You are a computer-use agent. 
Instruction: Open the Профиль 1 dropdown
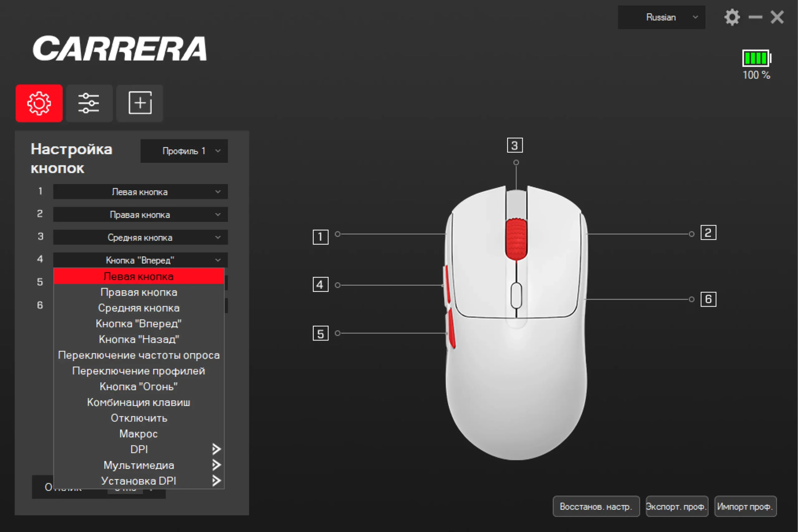click(x=184, y=151)
